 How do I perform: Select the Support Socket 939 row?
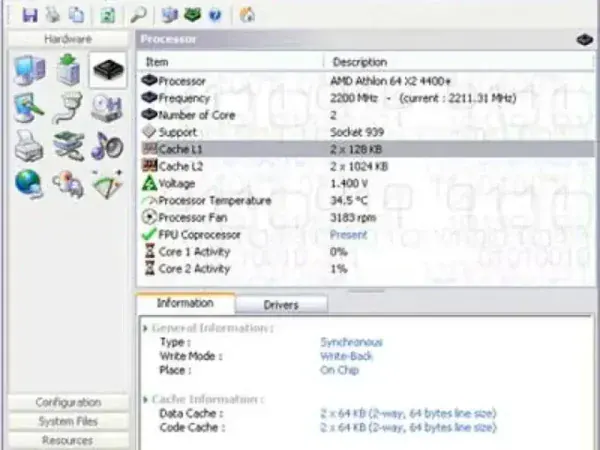pos(365,132)
